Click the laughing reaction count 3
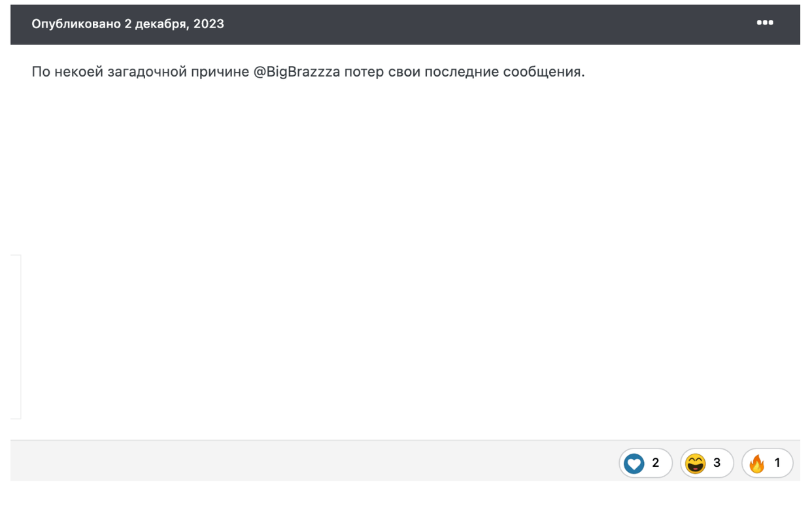This screenshot has width=812, height=523. click(x=717, y=463)
